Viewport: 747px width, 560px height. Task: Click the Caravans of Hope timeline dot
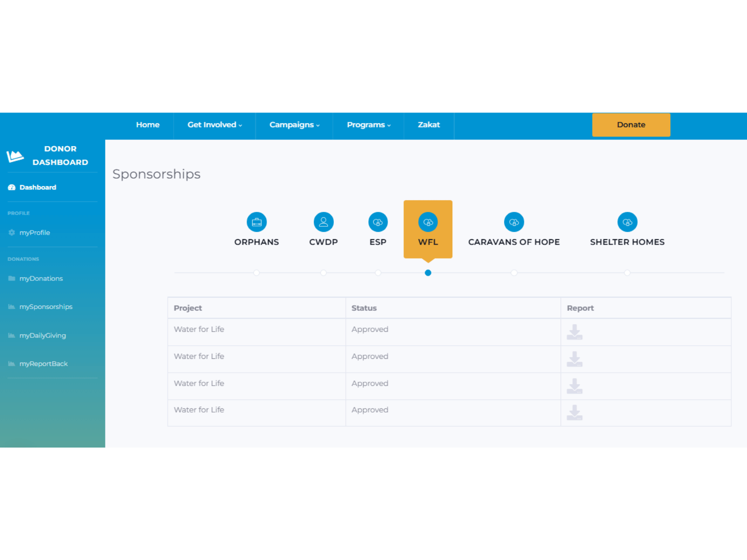[514, 273]
